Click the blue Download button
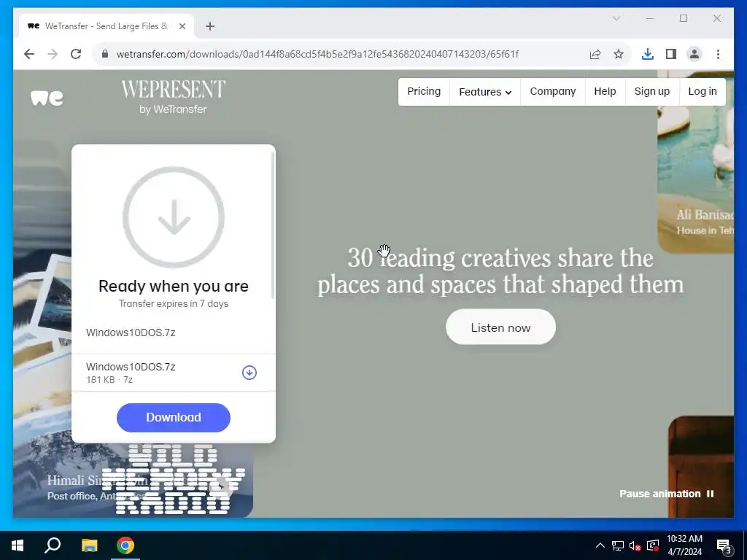 click(x=174, y=418)
